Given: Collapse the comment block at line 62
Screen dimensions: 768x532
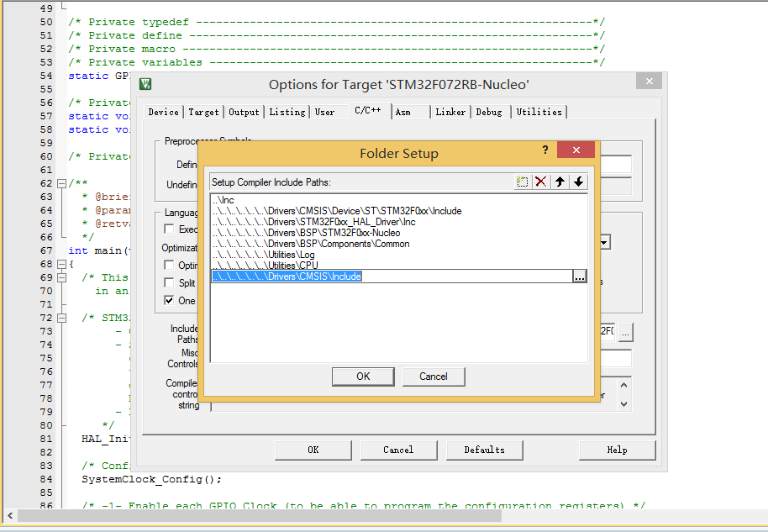Looking at the screenshot, I should 61,184.
